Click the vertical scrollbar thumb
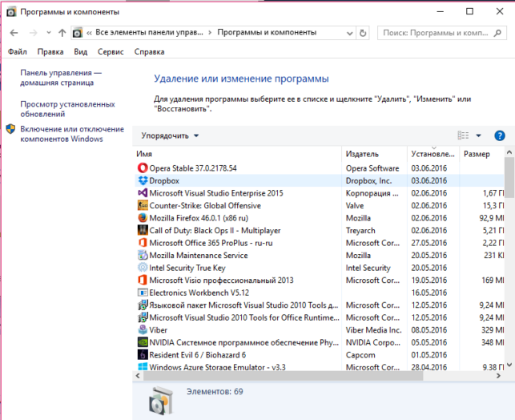 (509, 177)
